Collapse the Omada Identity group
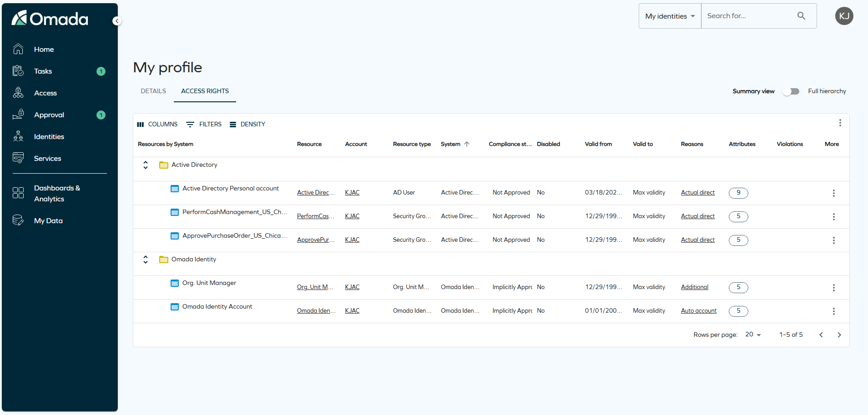 [146, 260]
